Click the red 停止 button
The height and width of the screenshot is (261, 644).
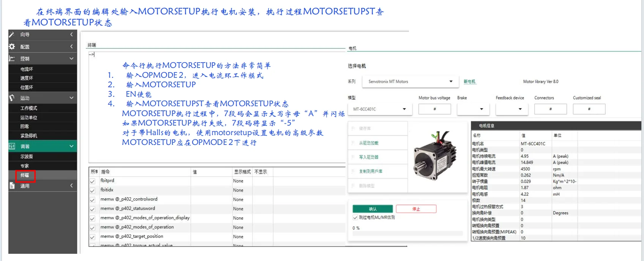[x=416, y=209]
